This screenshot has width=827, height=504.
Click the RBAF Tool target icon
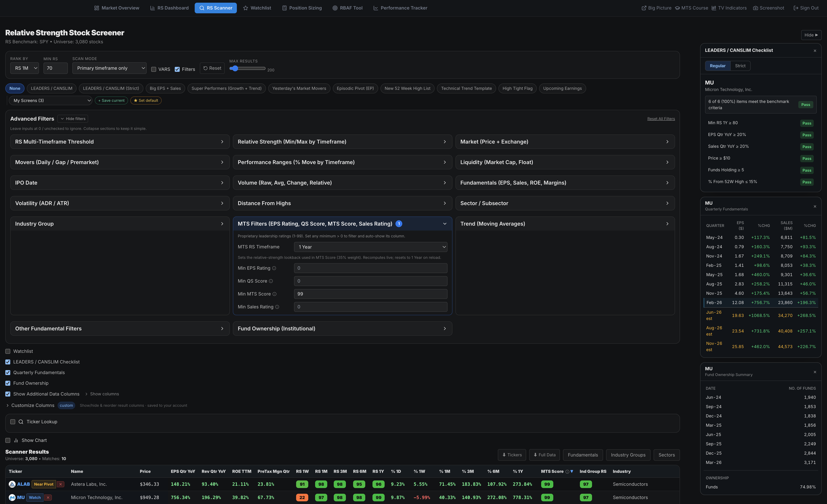point(335,8)
